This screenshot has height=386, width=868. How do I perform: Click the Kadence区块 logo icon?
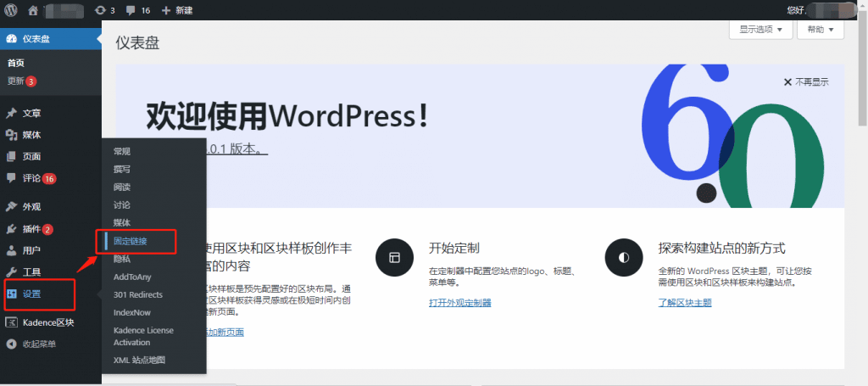(x=11, y=323)
